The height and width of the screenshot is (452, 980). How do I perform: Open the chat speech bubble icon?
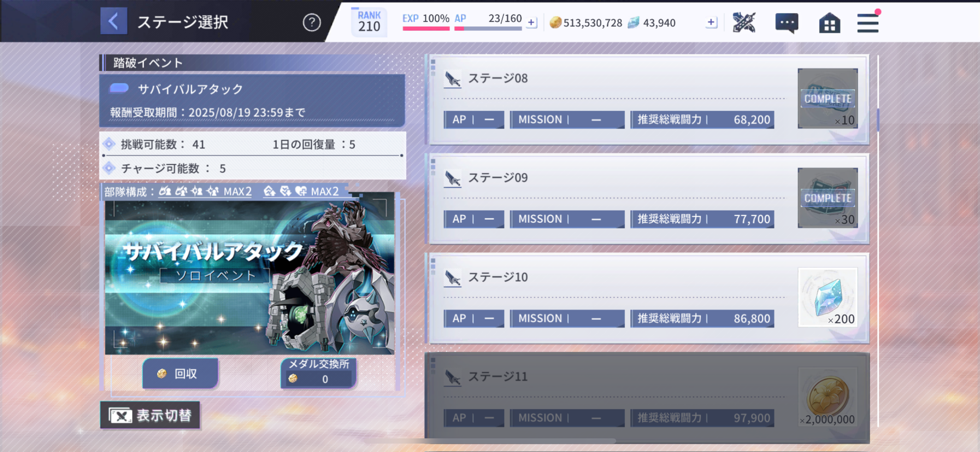tap(787, 23)
